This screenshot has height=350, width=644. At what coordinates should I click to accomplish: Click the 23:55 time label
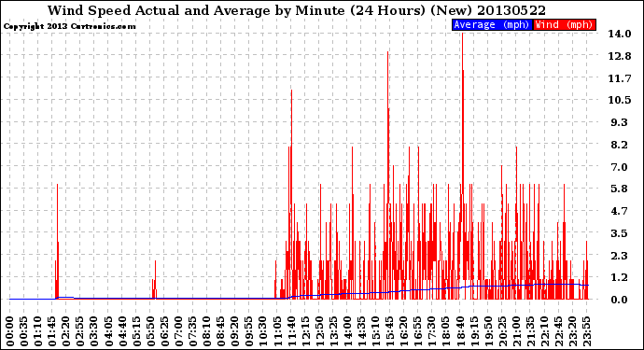(586, 331)
